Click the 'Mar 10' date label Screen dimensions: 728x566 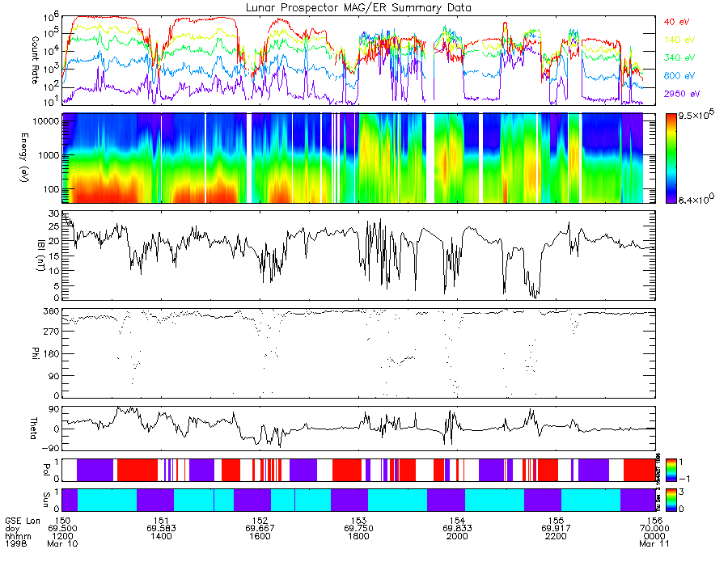62,543
